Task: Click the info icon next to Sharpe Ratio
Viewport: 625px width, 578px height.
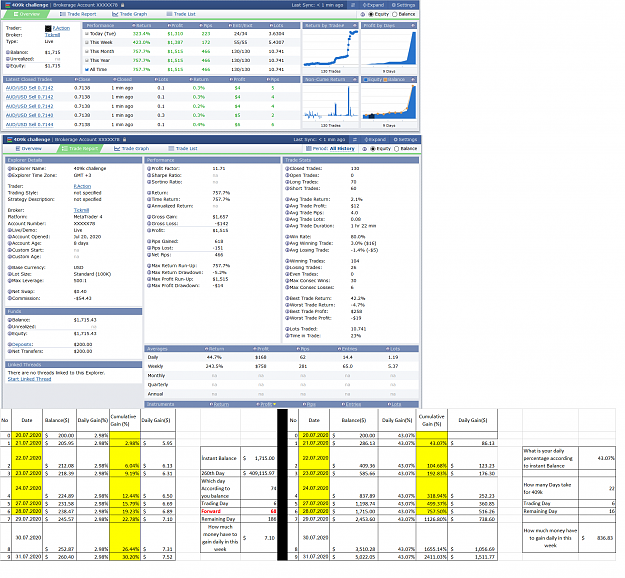Action: tap(149, 175)
